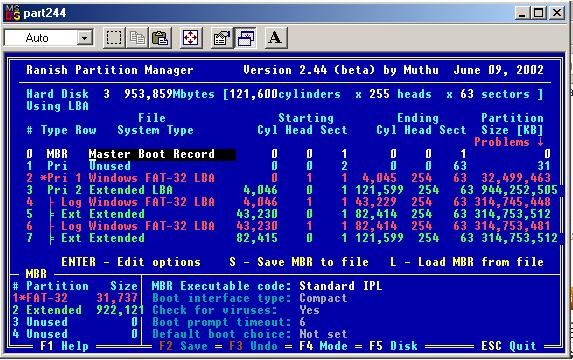Screen dimensions: 573x360
Task: Click the 953,859Mbytes disk size text
Action: [170, 94]
